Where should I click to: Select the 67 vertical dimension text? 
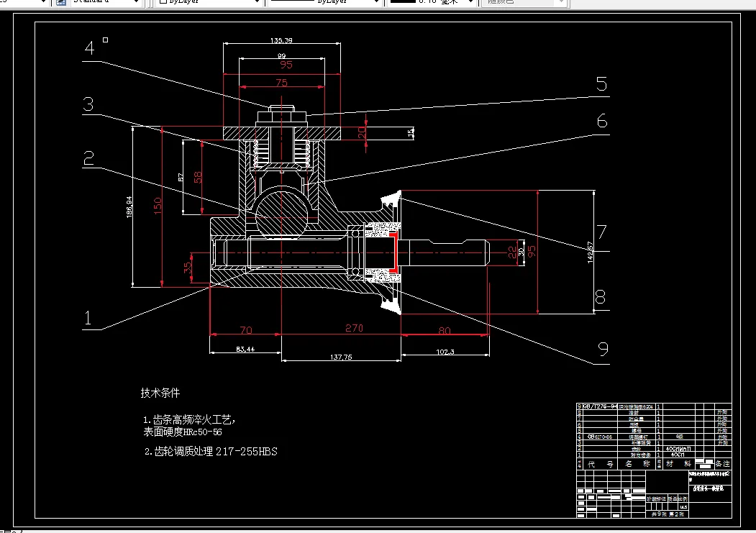181,178
